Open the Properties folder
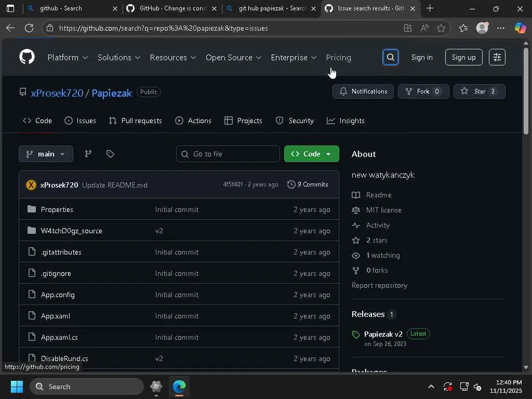The width and height of the screenshot is (532, 399). click(x=57, y=209)
